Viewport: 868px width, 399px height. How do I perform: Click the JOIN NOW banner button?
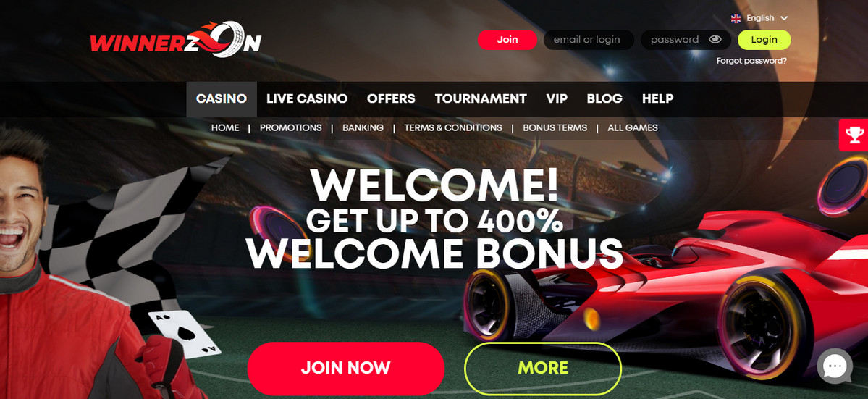click(346, 368)
